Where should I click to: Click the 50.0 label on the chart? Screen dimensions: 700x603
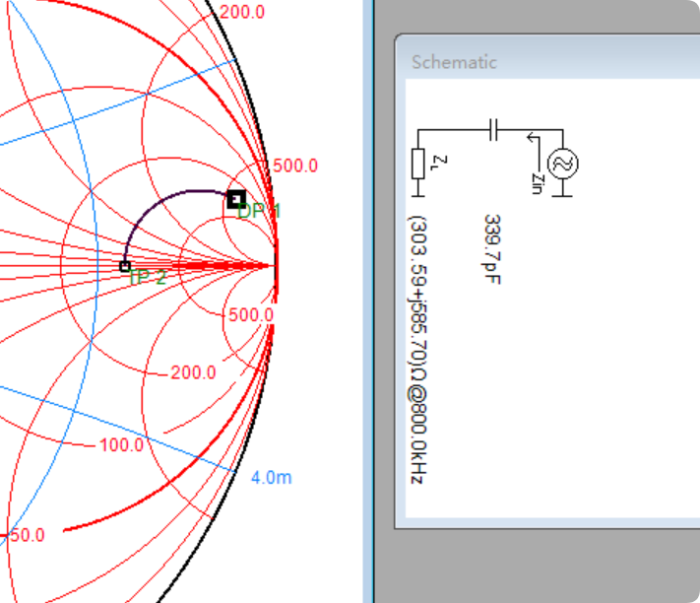tap(26, 535)
